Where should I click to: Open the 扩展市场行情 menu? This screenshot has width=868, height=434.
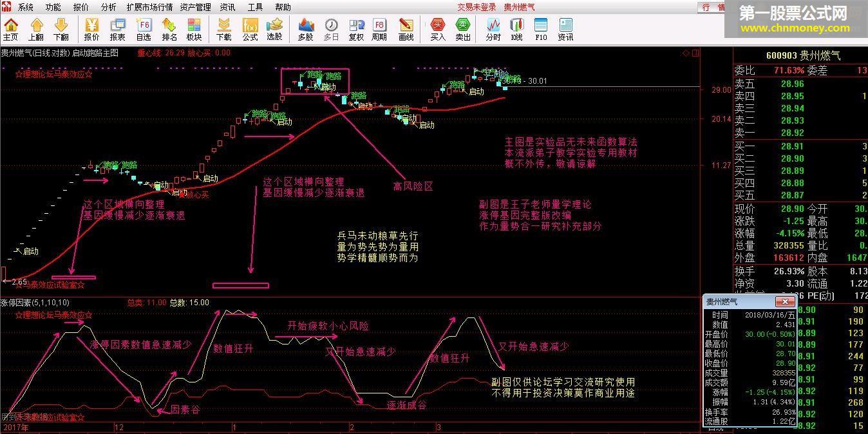pyautogui.click(x=149, y=8)
